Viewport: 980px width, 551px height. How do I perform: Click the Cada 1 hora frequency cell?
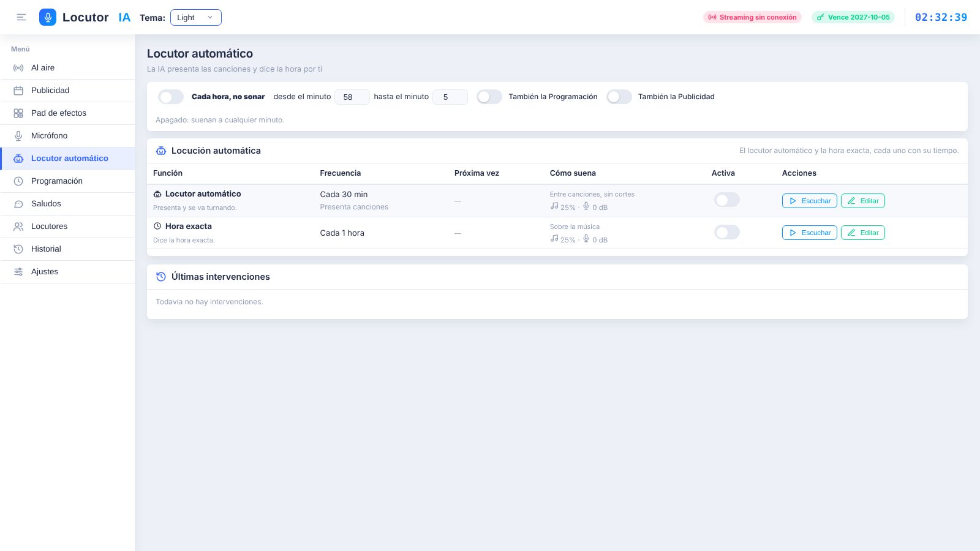click(x=342, y=233)
